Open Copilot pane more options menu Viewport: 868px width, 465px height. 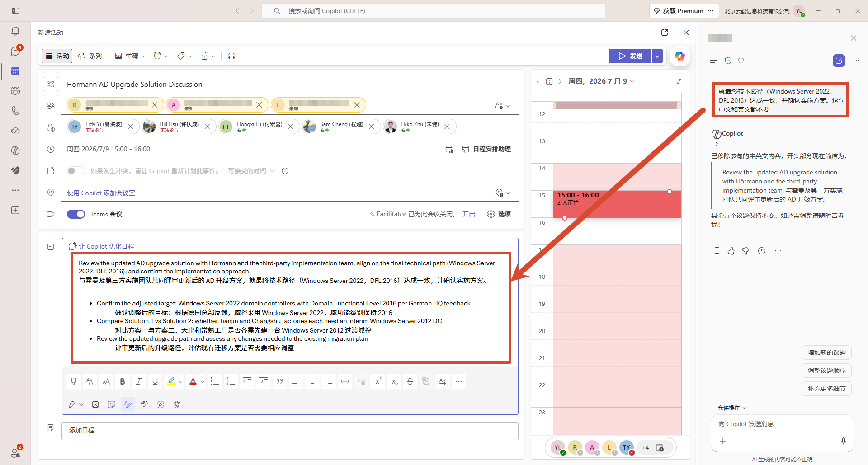(856, 61)
